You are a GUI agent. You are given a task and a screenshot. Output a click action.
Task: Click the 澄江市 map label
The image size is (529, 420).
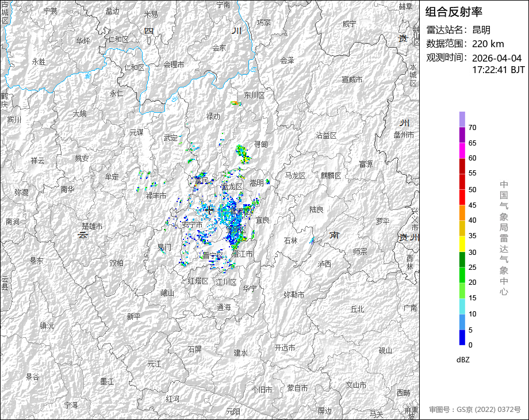click(243, 254)
